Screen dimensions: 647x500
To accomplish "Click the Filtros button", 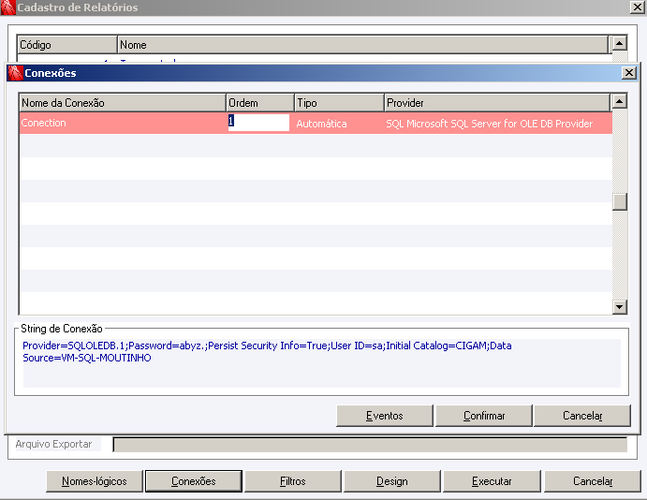I will 293,481.
